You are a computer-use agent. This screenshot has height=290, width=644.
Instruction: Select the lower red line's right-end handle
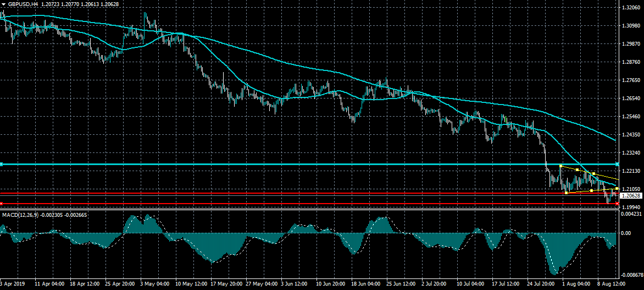pos(618,204)
